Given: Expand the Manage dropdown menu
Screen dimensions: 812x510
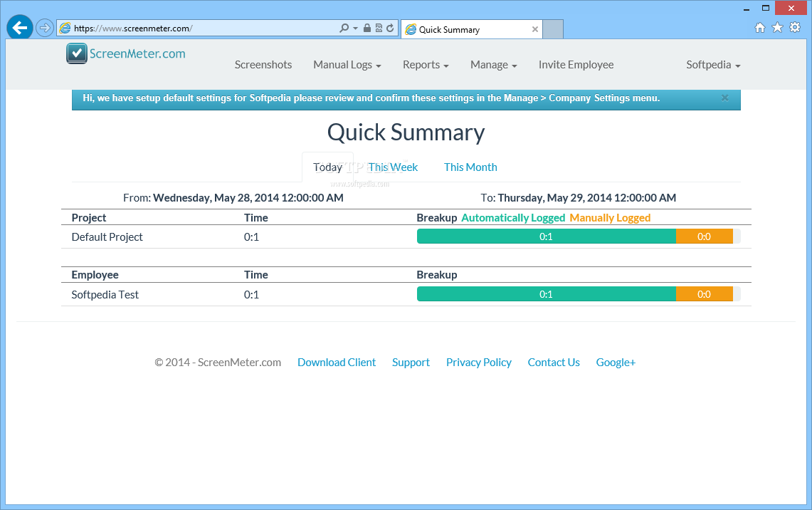Looking at the screenshot, I should tap(493, 65).
